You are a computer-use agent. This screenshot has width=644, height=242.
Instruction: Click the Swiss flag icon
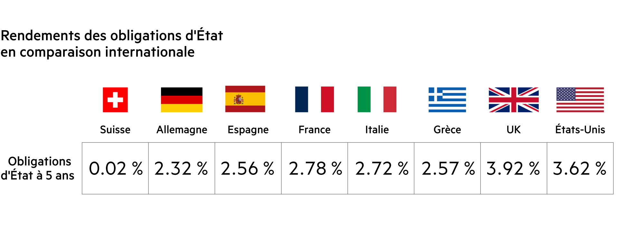point(115,100)
